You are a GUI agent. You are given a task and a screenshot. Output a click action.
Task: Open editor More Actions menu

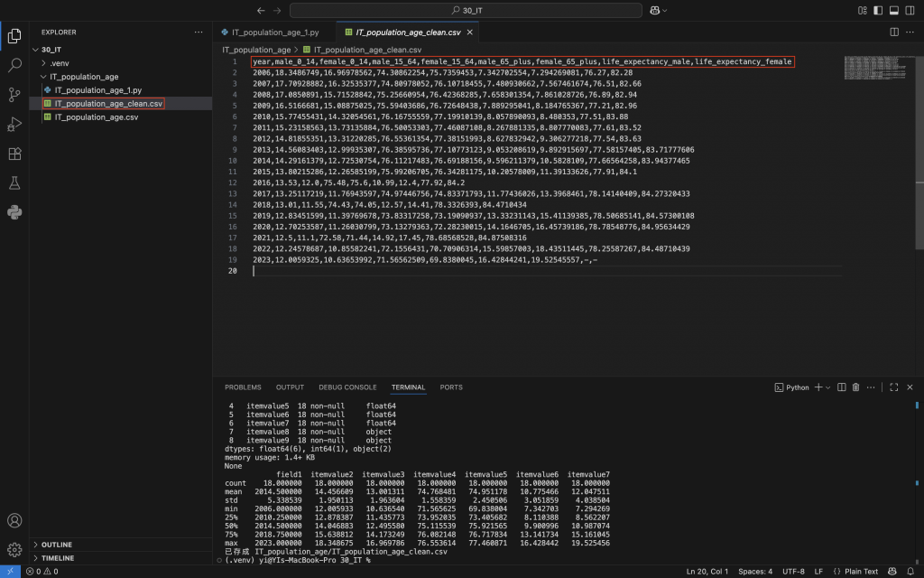(910, 32)
